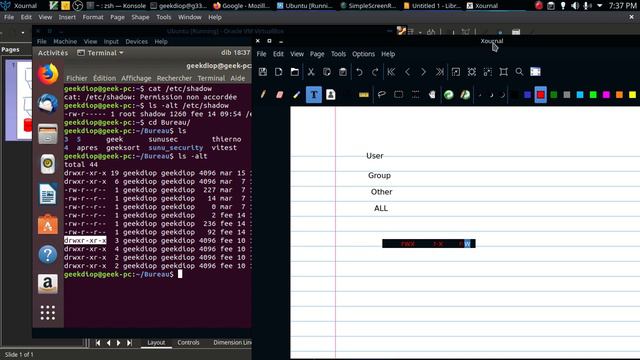The width and height of the screenshot is (640, 360).
Task: Select the Vertical Space tool
Action: [415, 95]
